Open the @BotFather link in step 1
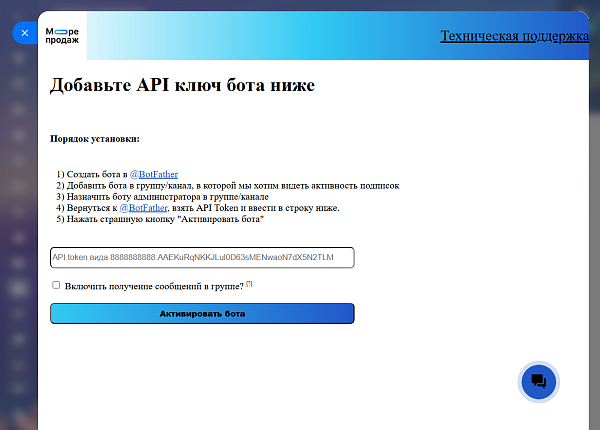Viewport: 600px width, 430px height. (x=154, y=174)
